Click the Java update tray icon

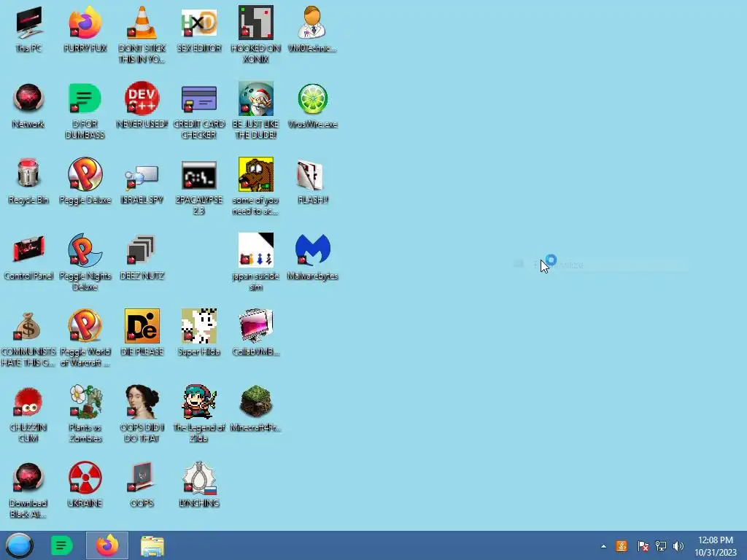pyautogui.click(x=622, y=546)
